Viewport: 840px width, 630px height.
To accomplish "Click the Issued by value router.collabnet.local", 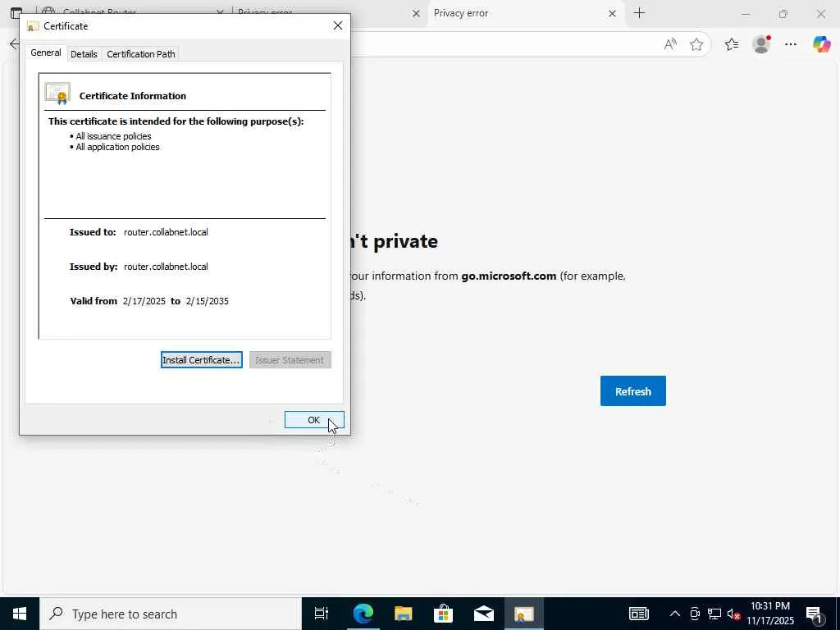I will pyautogui.click(x=166, y=267).
